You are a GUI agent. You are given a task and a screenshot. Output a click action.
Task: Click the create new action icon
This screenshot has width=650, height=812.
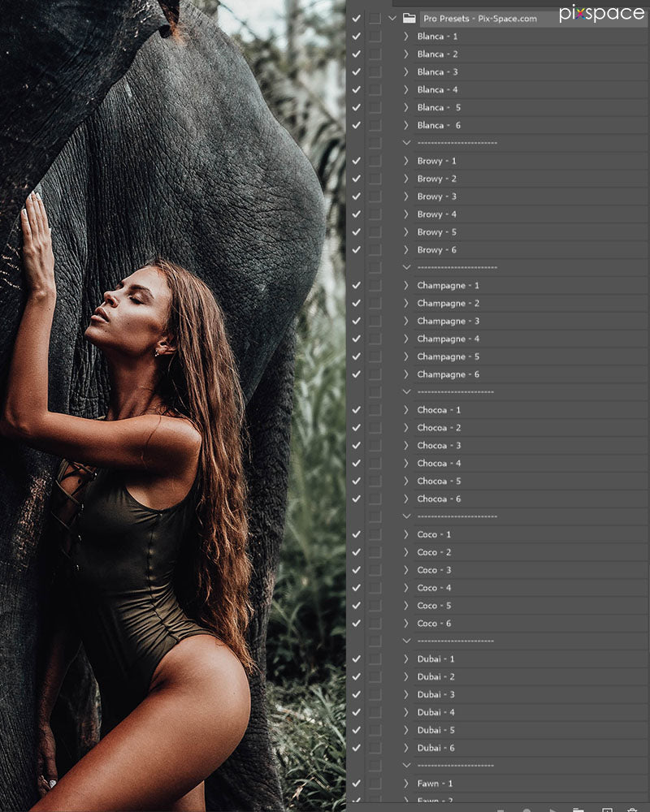[x=606, y=809]
